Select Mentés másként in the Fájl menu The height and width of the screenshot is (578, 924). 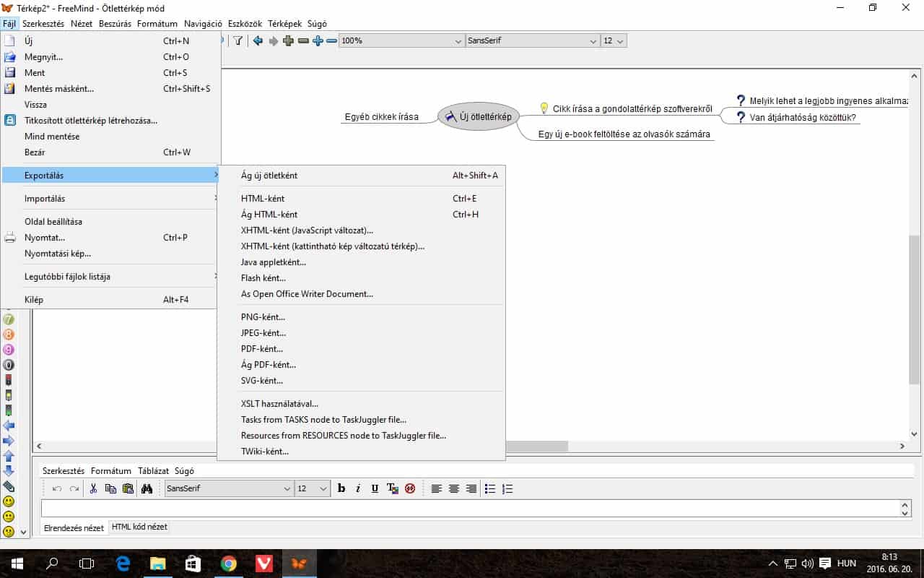(x=110, y=89)
